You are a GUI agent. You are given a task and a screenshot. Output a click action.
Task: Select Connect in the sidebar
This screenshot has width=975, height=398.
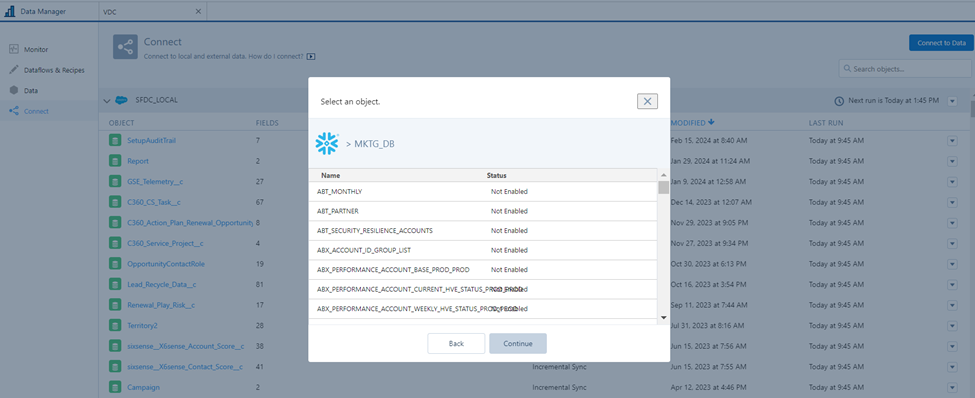pyautogui.click(x=36, y=111)
